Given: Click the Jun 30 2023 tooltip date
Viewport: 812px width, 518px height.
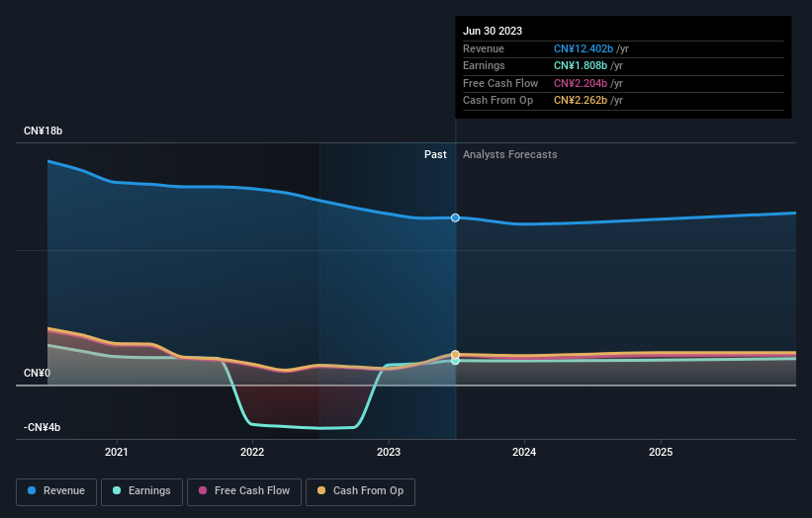Looking at the screenshot, I should pyautogui.click(x=493, y=31).
